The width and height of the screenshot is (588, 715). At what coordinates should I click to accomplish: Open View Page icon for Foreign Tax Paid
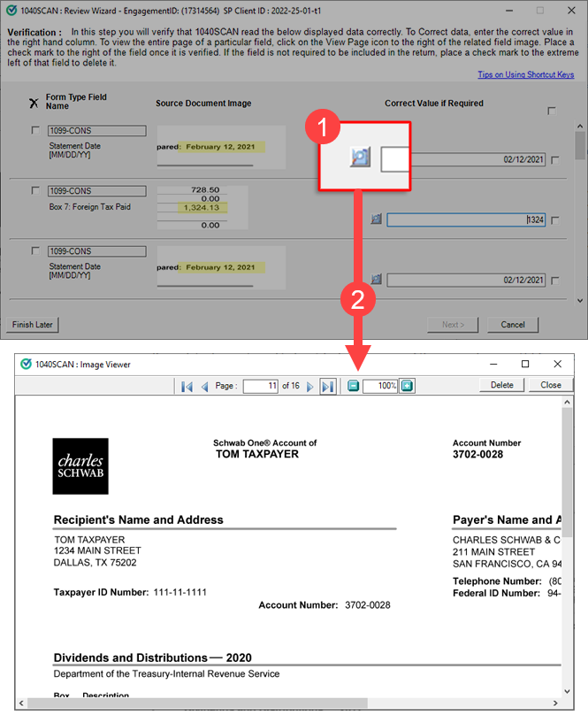click(376, 219)
